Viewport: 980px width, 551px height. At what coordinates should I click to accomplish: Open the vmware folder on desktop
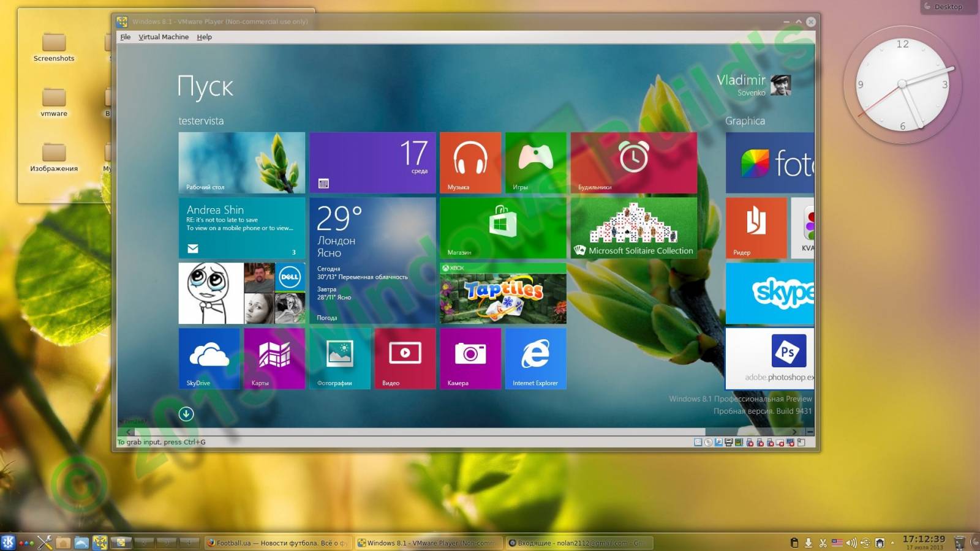tap(54, 102)
